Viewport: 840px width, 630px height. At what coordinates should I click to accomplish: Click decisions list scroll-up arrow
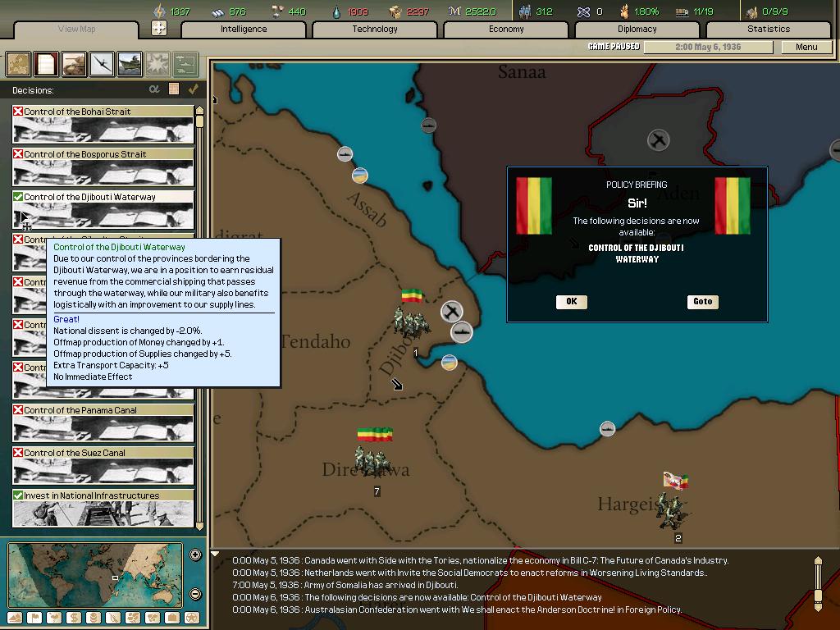tap(200, 111)
